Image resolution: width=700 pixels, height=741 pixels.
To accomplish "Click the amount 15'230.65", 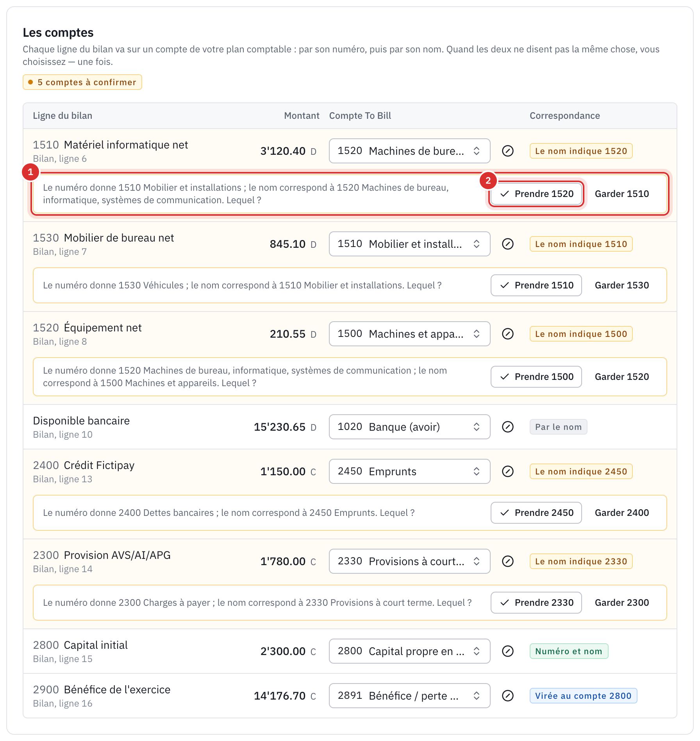I will pos(280,427).
